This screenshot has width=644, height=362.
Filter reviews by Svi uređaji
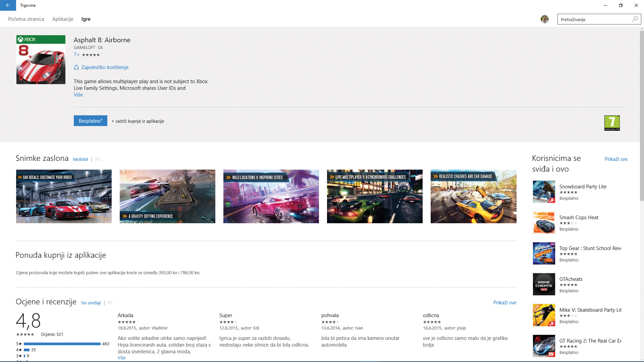[x=91, y=303]
